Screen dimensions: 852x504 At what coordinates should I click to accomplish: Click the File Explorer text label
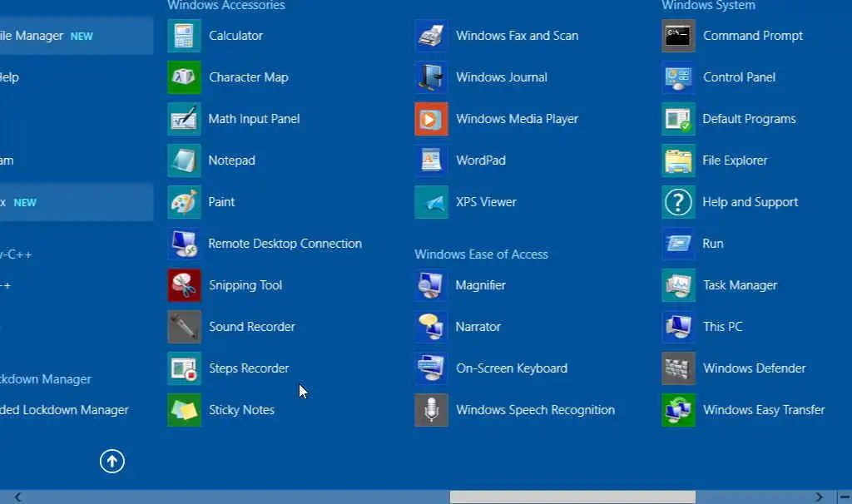[736, 161]
